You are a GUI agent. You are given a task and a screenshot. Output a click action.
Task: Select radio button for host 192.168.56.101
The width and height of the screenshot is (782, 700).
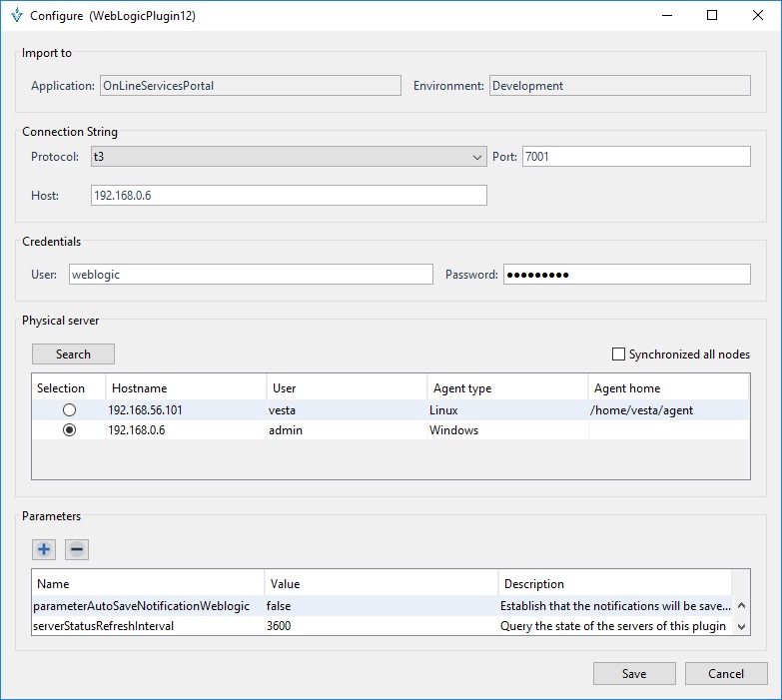(69, 409)
